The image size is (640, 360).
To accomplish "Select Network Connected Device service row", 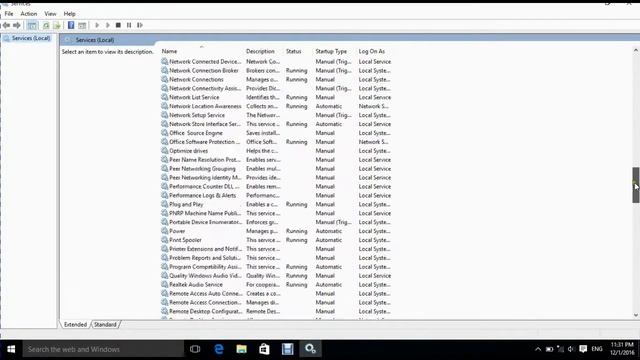I will 276,62.
